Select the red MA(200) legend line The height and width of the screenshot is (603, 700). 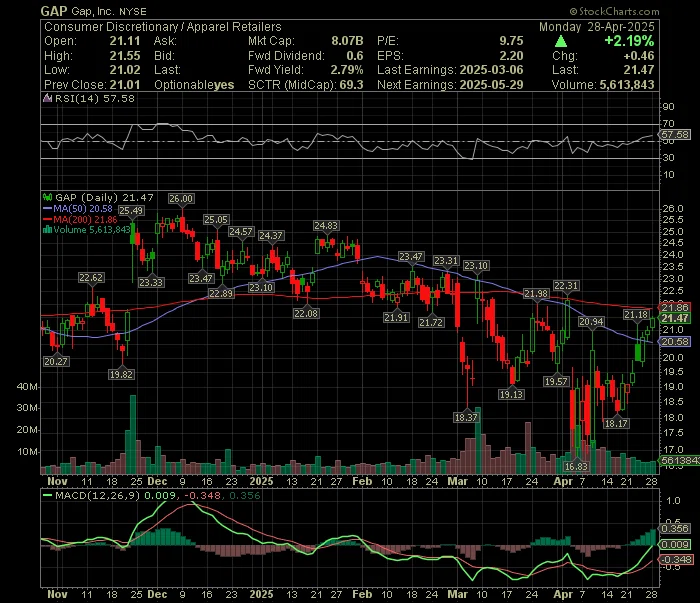47,219
